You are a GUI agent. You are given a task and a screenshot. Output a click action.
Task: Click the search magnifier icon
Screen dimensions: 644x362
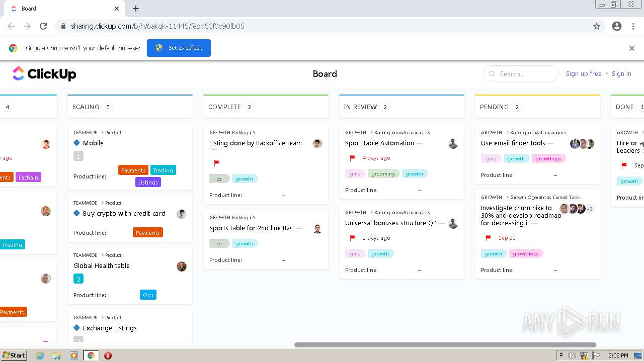pyautogui.click(x=492, y=74)
